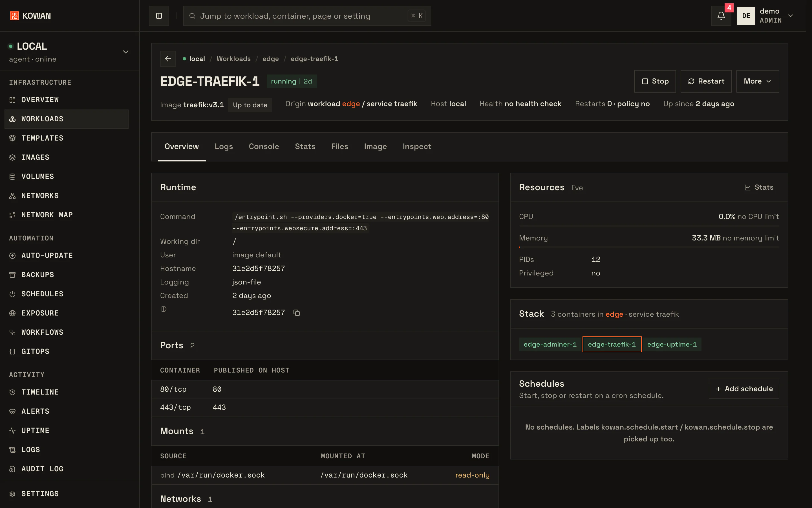This screenshot has width=812, height=508.
Task: Click the Up to date image badge
Action: pyautogui.click(x=250, y=105)
